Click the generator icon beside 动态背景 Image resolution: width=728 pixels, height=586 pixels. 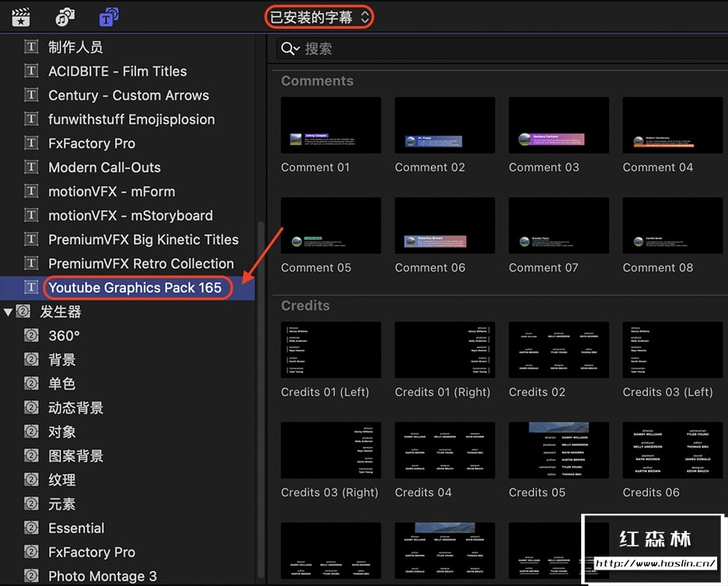[x=31, y=408]
